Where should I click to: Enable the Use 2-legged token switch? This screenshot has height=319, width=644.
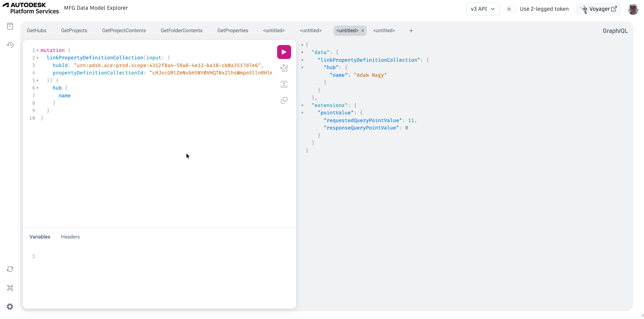coord(511,9)
